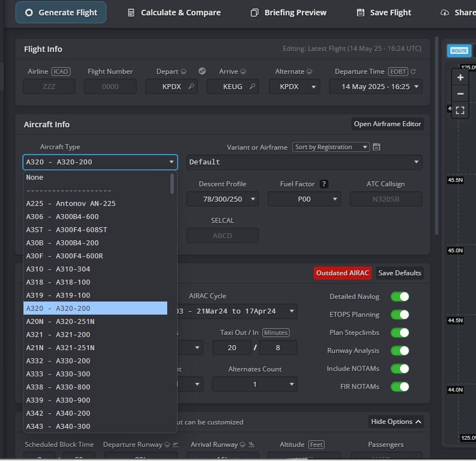The image size is (476, 461).
Task: Open Briefing Preview
Action: 289,13
